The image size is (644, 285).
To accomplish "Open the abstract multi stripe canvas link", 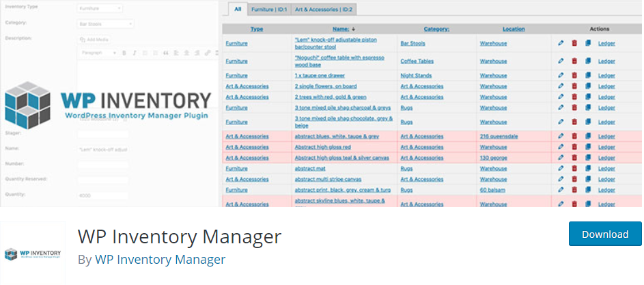I will click(x=328, y=179).
